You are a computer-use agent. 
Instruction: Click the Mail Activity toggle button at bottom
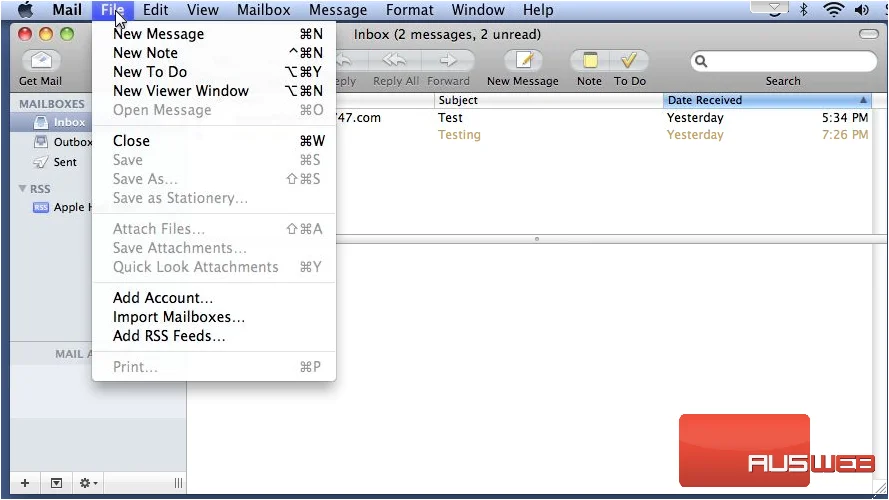[x=56, y=483]
